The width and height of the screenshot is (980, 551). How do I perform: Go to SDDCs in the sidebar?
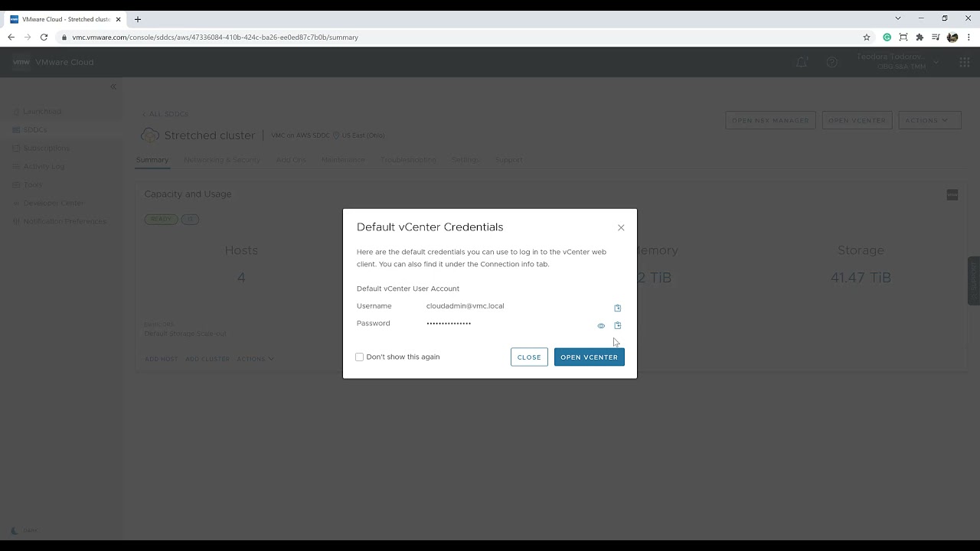tap(35, 129)
